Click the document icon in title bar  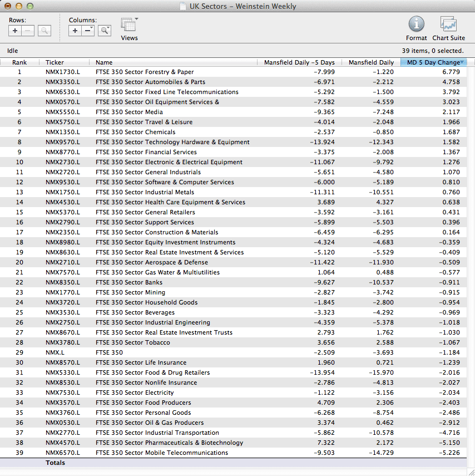click(x=182, y=7)
